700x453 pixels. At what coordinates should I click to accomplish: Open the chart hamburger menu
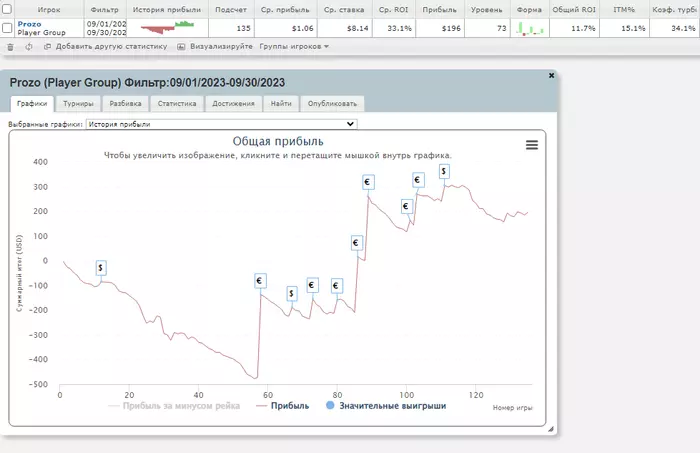point(531,145)
